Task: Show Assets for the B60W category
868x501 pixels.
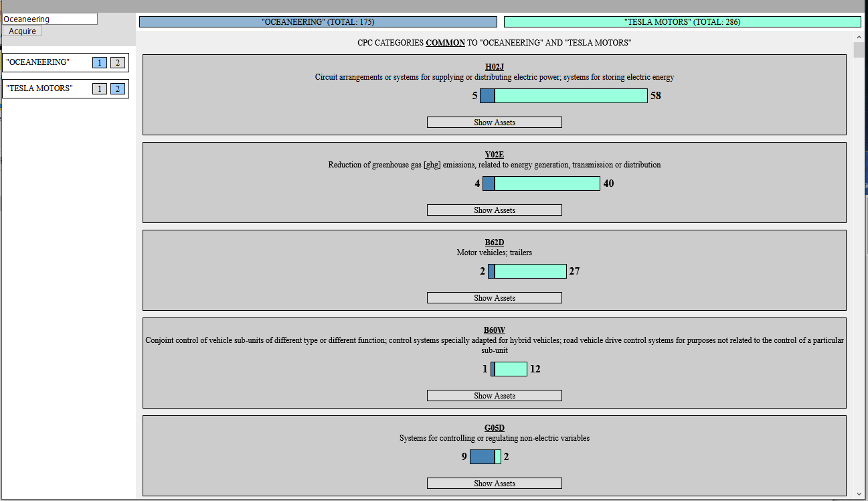Action: point(495,395)
